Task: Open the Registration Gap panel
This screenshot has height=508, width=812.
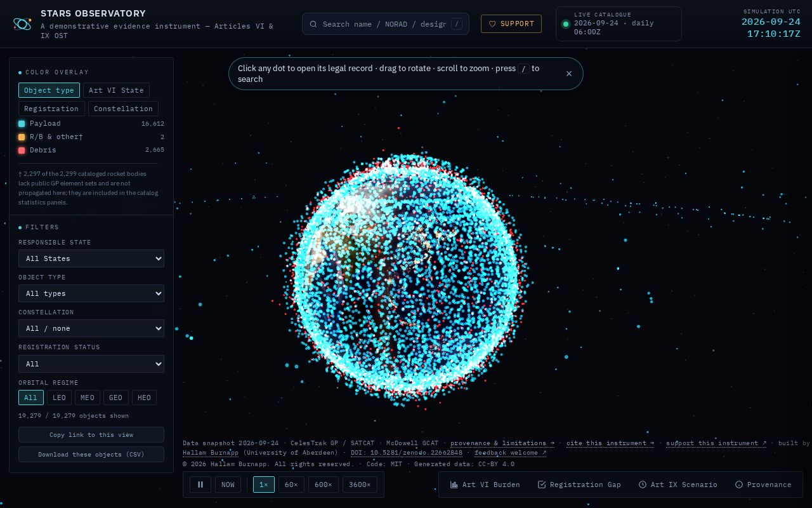Action: tap(579, 485)
